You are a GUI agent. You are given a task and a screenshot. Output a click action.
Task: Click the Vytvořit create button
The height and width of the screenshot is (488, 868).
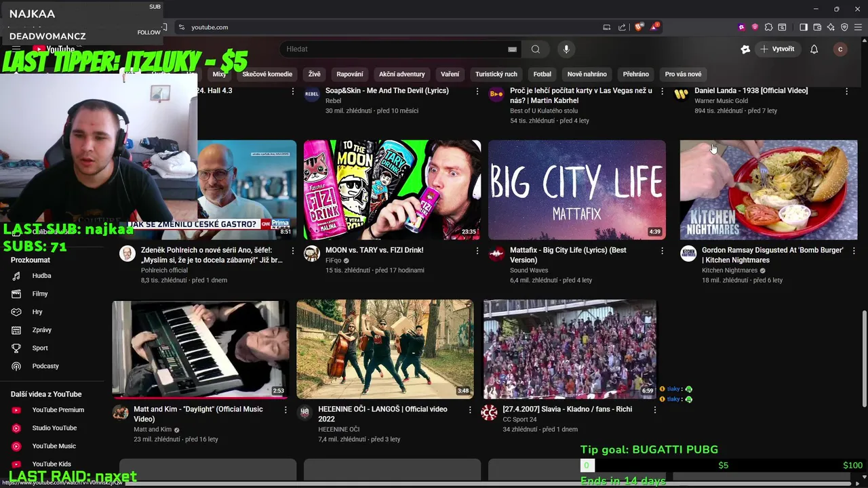777,49
